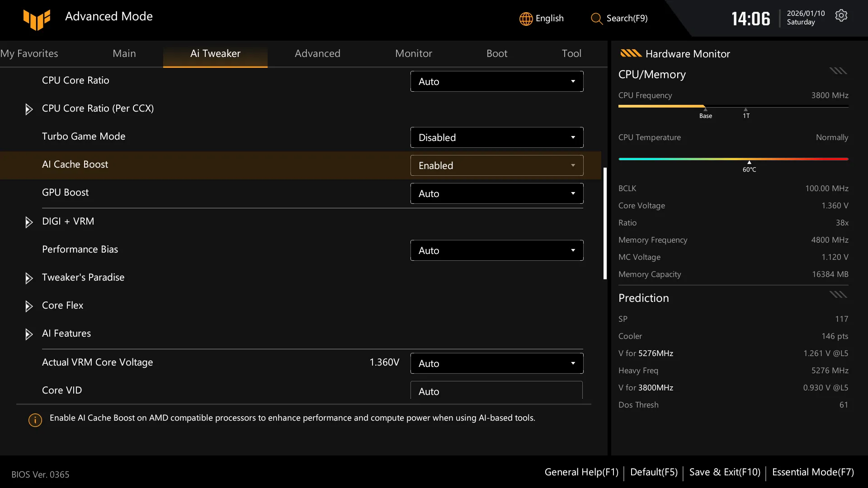Click General Help(F1) button

tap(581, 472)
